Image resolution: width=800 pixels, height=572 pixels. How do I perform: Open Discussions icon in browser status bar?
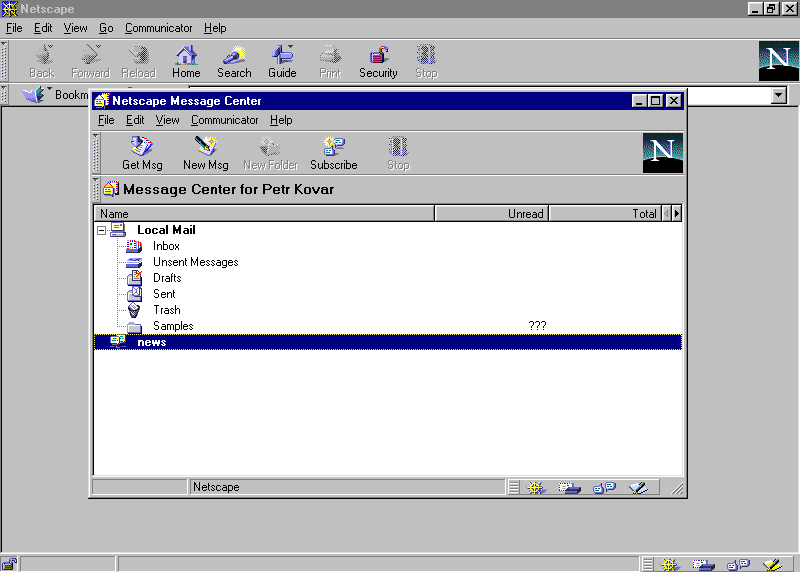click(738, 564)
